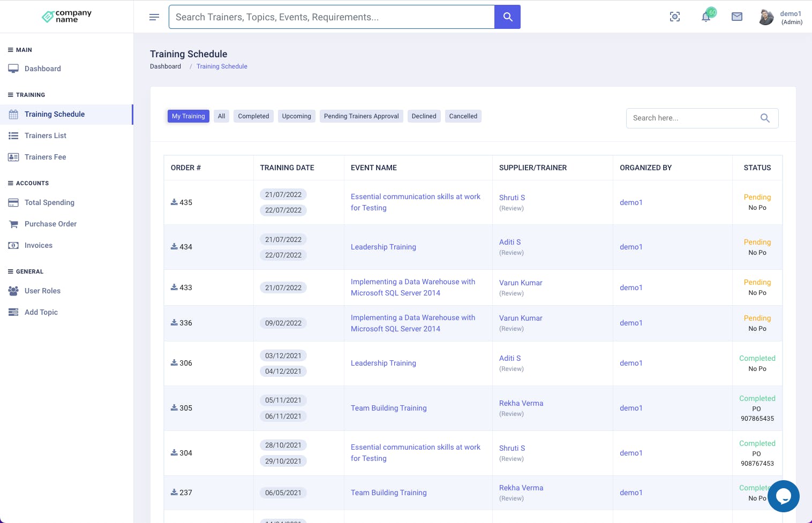This screenshot has height=523, width=812.
Task: Open the notifications bell
Action: coord(706,17)
